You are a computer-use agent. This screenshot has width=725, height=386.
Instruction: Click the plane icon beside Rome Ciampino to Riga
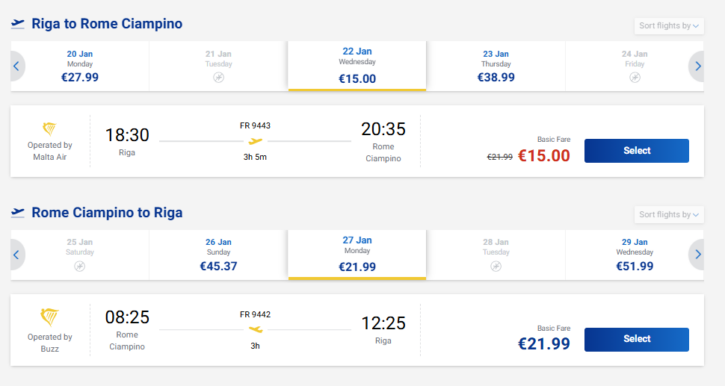pyautogui.click(x=18, y=212)
